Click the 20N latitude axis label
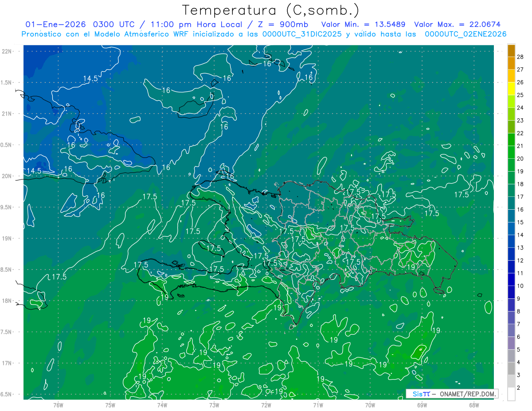 click(6, 176)
